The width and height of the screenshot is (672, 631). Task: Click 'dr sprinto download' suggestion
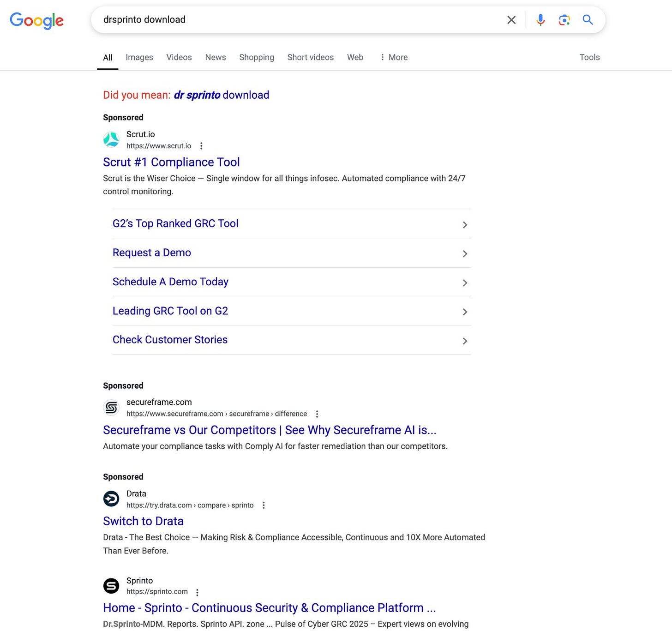(x=222, y=95)
